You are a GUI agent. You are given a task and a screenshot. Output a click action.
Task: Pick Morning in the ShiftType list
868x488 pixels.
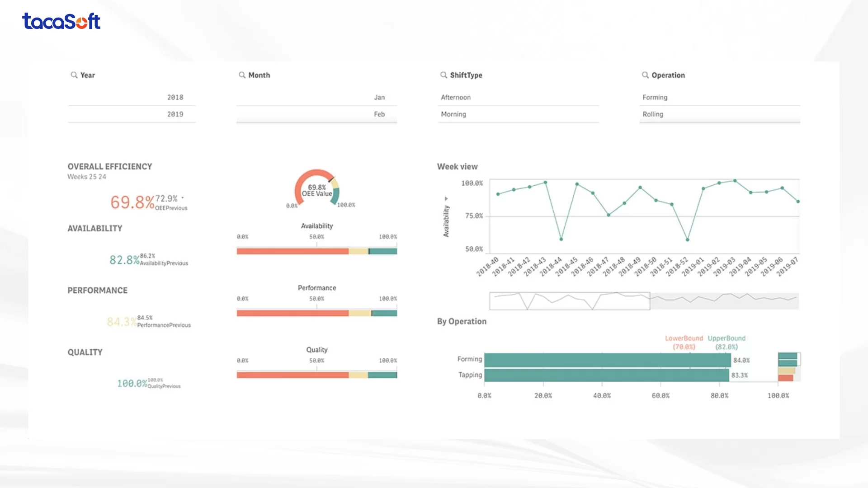point(453,114)
